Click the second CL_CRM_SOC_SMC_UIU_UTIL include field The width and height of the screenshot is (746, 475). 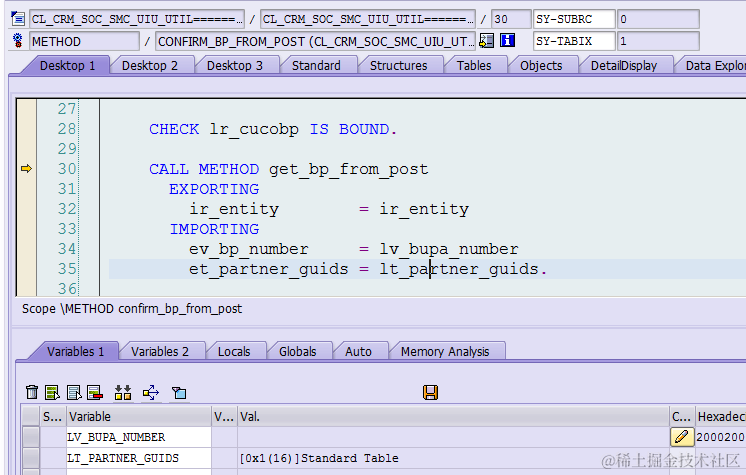368,19
